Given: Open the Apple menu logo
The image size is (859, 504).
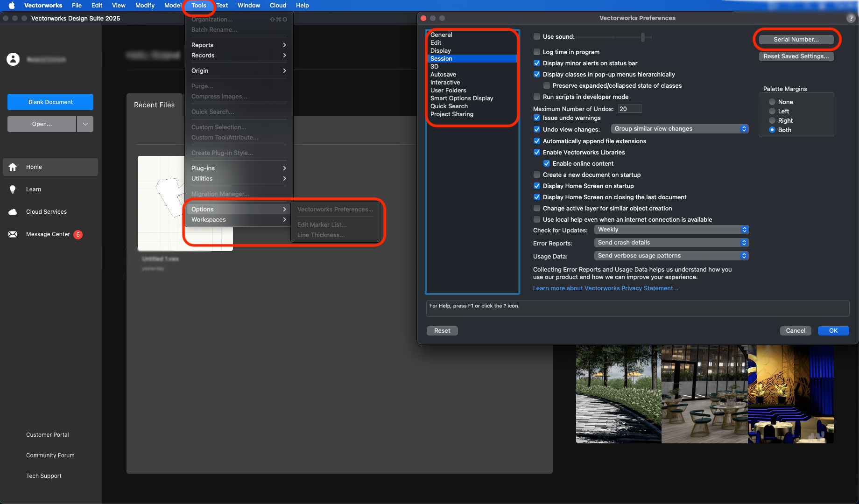Looking at the screenshot, I should tap(12, 6).
